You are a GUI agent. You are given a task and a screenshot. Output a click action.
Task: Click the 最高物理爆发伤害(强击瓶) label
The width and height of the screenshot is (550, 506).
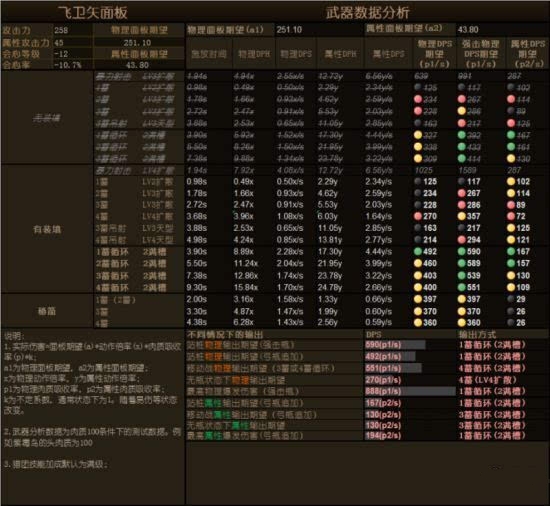click(243, 391)
